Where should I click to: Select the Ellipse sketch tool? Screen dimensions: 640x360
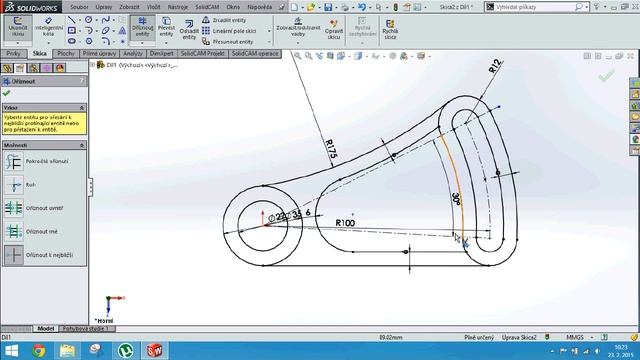106,31
